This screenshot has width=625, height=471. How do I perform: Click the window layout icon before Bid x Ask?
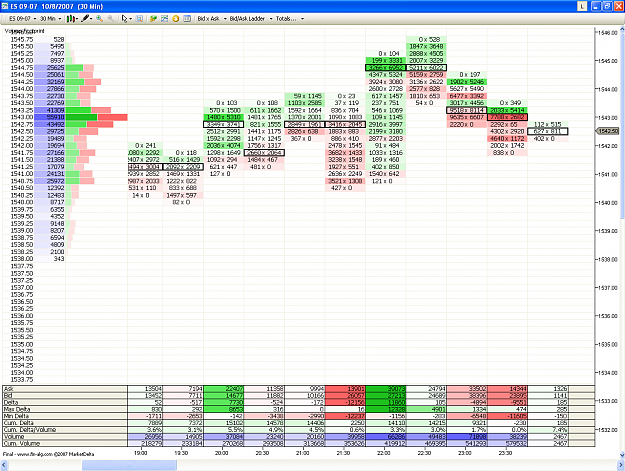click(187, 19)
